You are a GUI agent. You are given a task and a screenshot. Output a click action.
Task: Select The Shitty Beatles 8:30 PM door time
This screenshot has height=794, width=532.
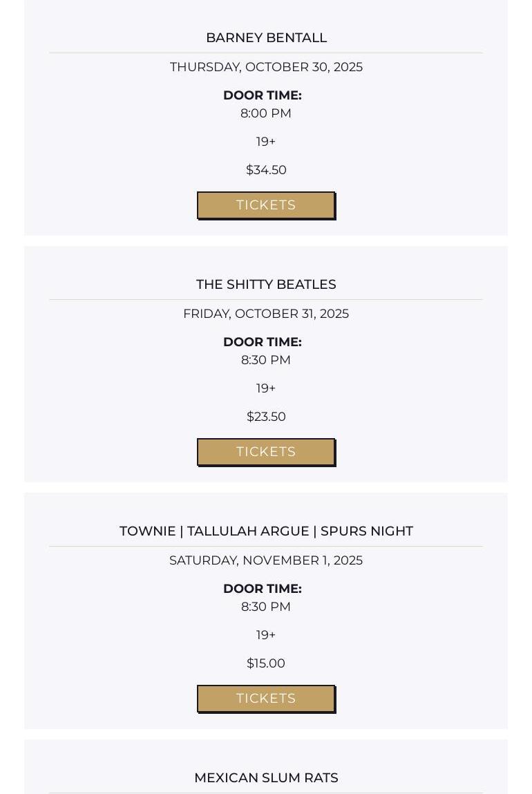pyautogui.click(x=266, y=360)
